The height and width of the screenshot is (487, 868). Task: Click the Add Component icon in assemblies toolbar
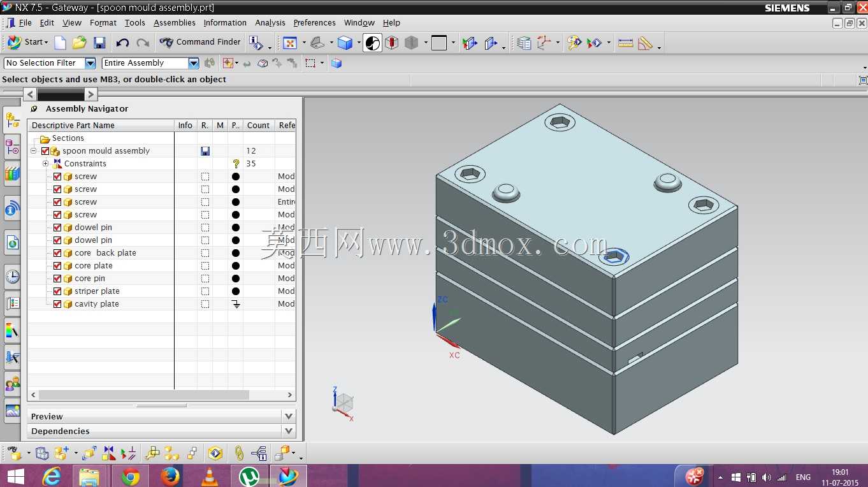(x=61, y=453)
